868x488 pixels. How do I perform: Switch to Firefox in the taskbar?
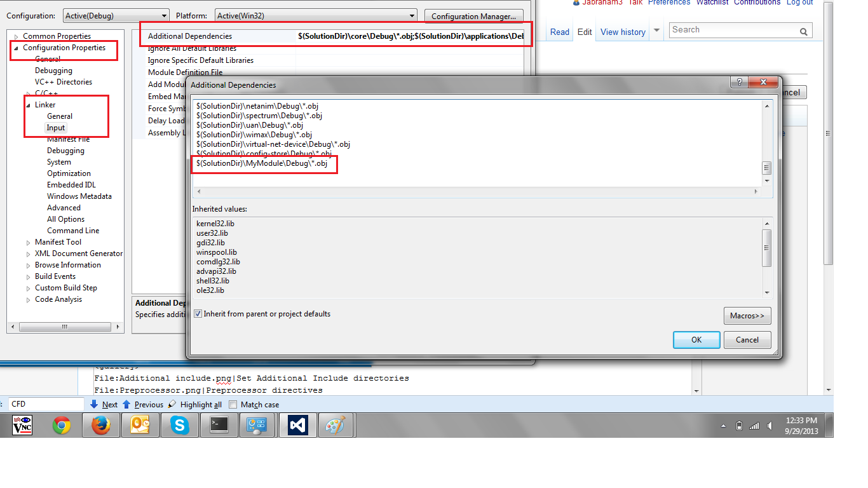pyautogui.click(x=100, y=425)
